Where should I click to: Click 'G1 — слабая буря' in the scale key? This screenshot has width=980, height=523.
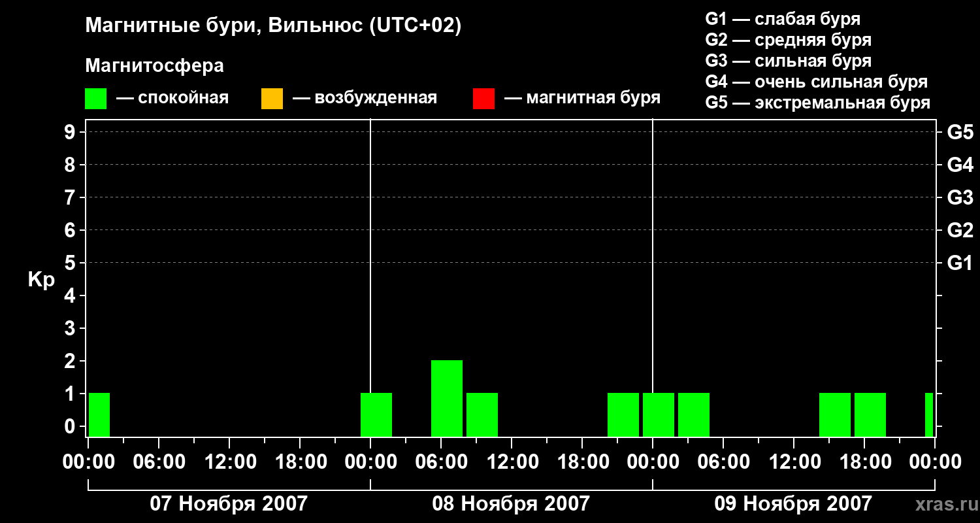click(783, 19)
